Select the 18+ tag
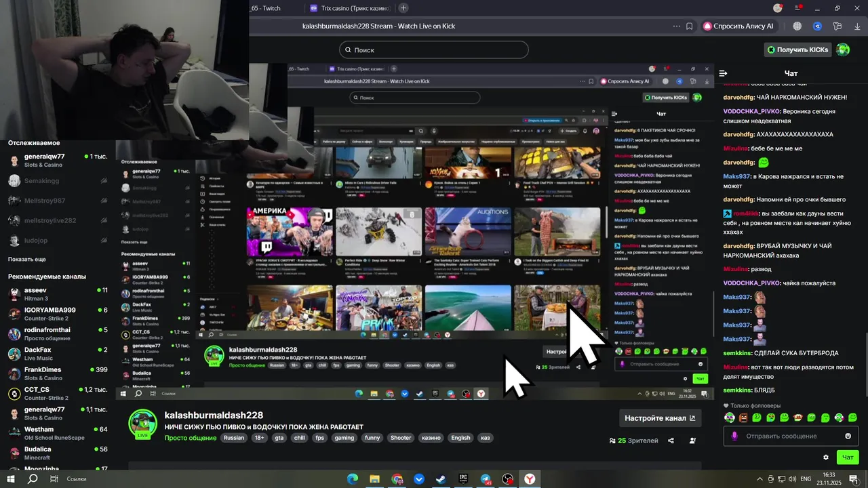Image resolution: width=868 pixels, height=488 pixels. point(260,438)
